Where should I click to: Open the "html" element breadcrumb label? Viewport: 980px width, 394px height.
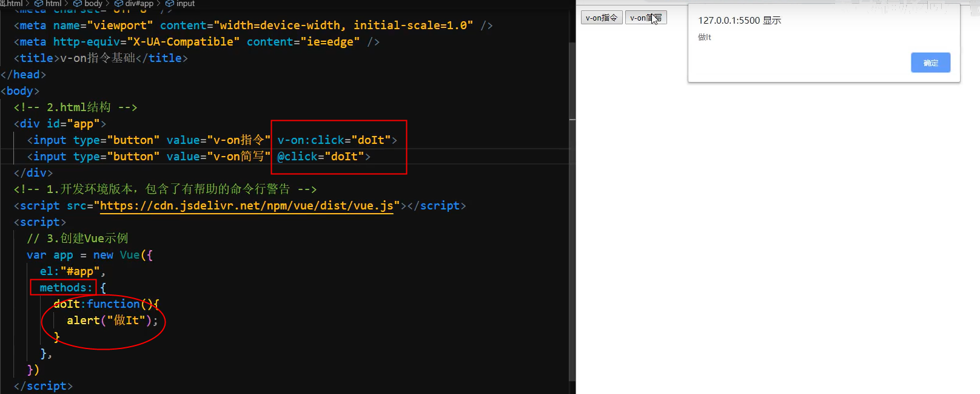click(x=53, y=4)
